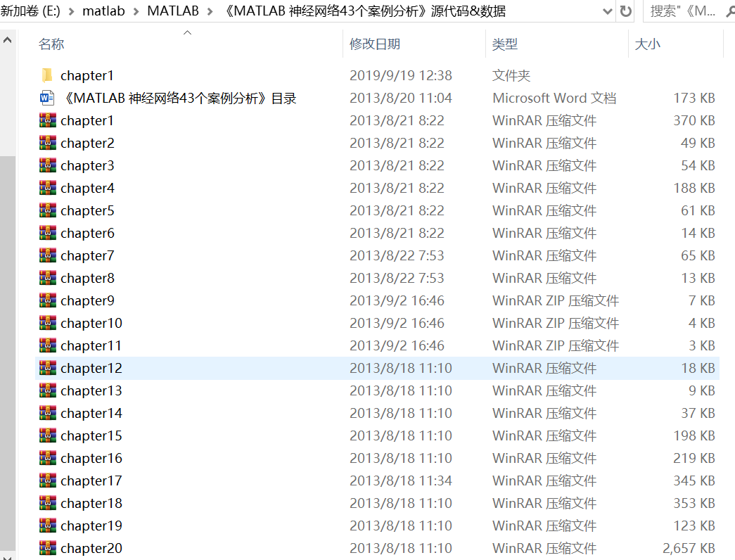735x560 pixels.
Task: Click the WinRAR icon of chapter11
Action: pos(48,345)
